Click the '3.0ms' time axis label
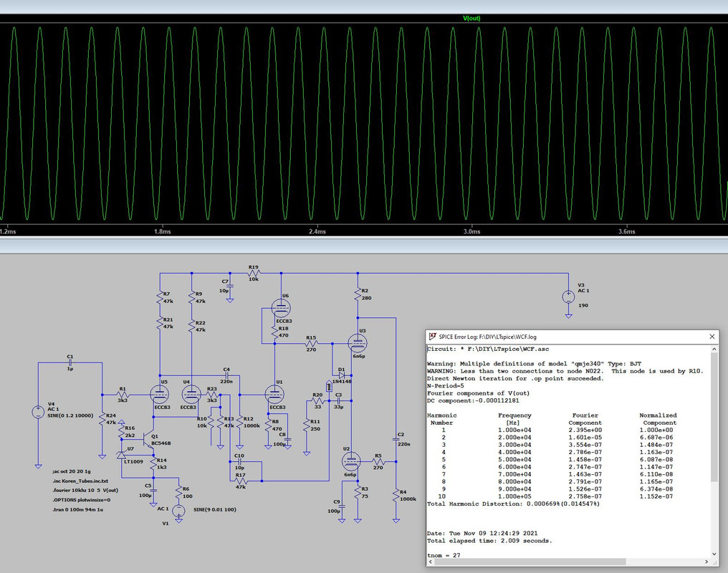 (x=471, y=231)
